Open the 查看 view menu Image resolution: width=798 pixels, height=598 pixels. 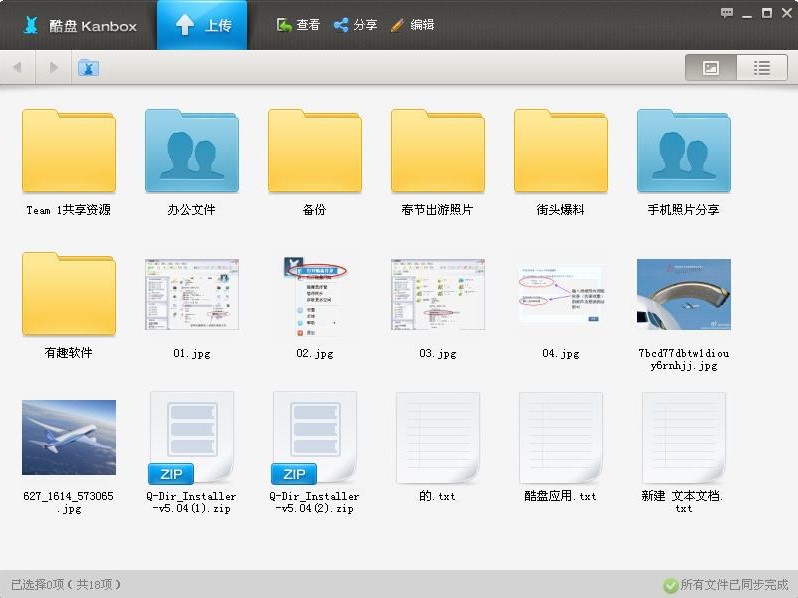pyautogui.click(x=298, y=25)
